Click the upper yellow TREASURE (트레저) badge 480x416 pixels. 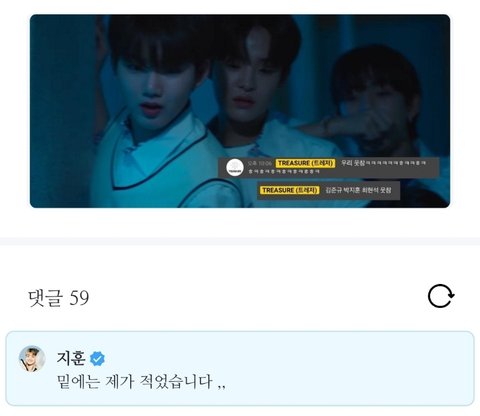coord(305,163)
